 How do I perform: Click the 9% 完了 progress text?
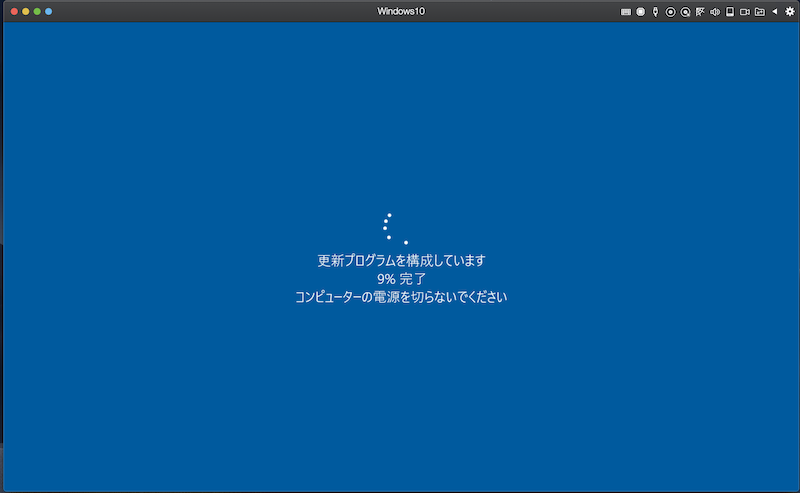click(x=401, y=279)
